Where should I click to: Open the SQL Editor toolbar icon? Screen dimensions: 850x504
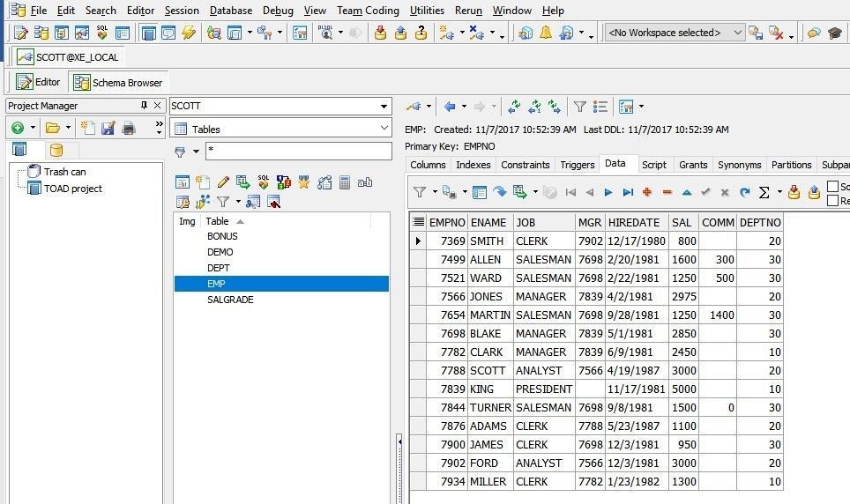(x=20, y=33)
